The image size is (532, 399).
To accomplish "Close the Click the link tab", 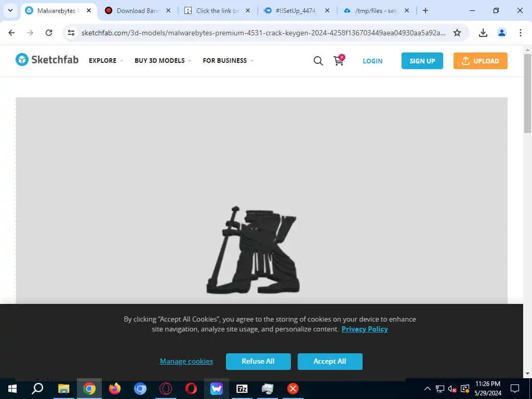I will coord(248,10).
